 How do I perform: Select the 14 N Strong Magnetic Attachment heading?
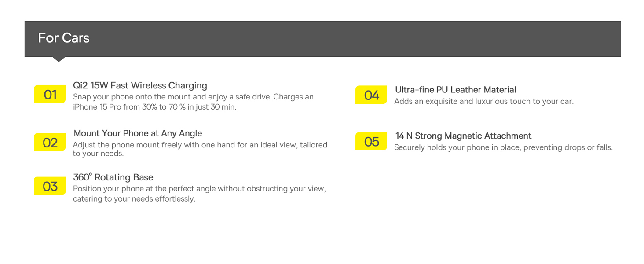(463, 136)
